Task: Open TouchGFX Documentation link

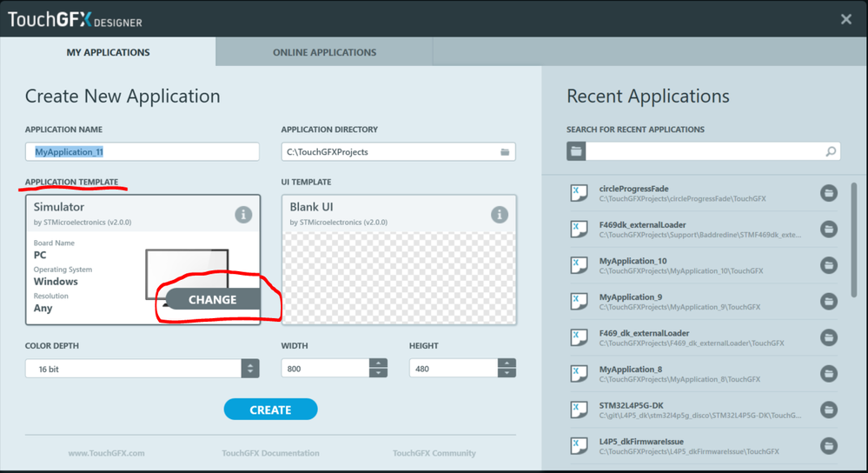Action: tap(271, 453)
